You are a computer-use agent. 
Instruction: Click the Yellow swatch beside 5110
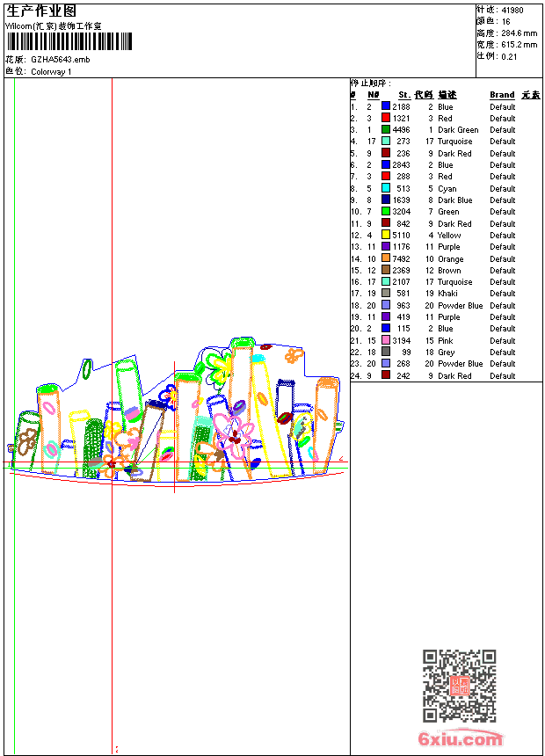(x=386, y=235)
